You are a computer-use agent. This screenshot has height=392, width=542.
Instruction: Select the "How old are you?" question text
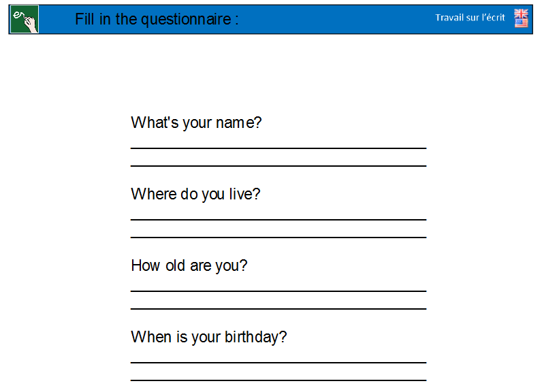click(x=189, y=265)
